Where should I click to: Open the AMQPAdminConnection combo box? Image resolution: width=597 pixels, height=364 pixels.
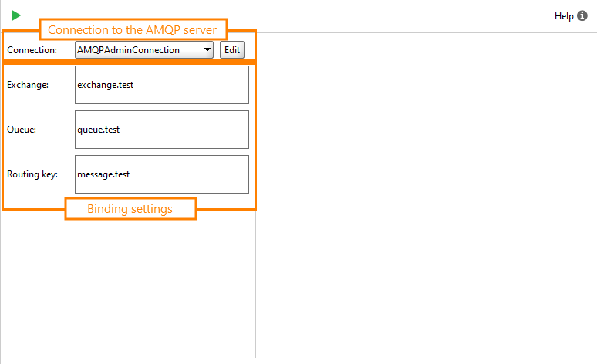tap(144, 50)
